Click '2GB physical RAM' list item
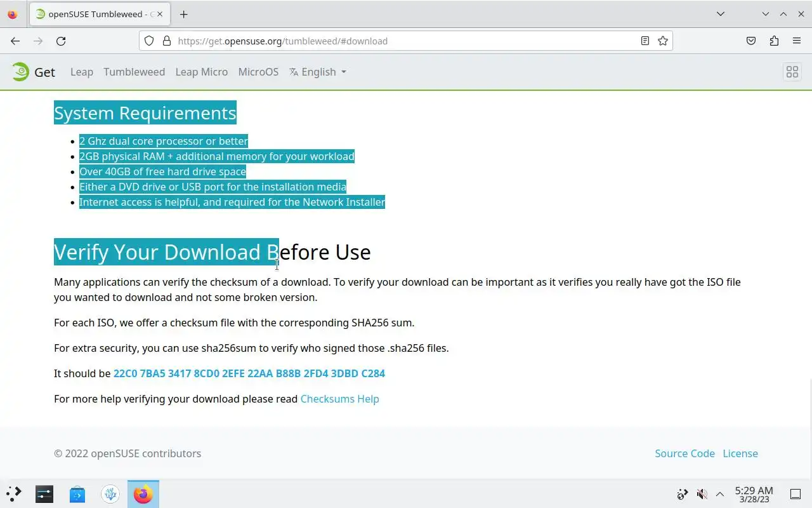This screenshot has width=812, height=508. click(x=217, y=156)
